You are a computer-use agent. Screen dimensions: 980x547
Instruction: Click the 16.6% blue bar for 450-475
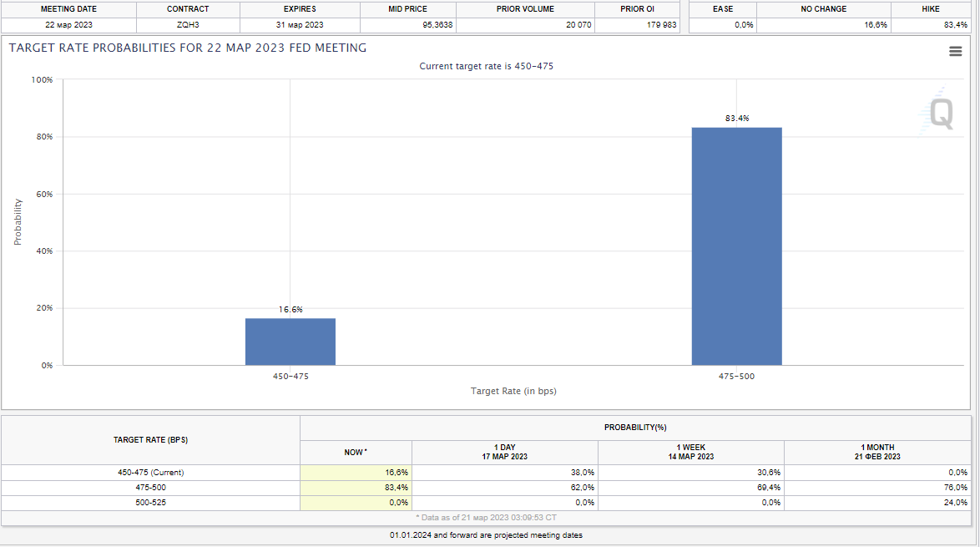point(290,342)
